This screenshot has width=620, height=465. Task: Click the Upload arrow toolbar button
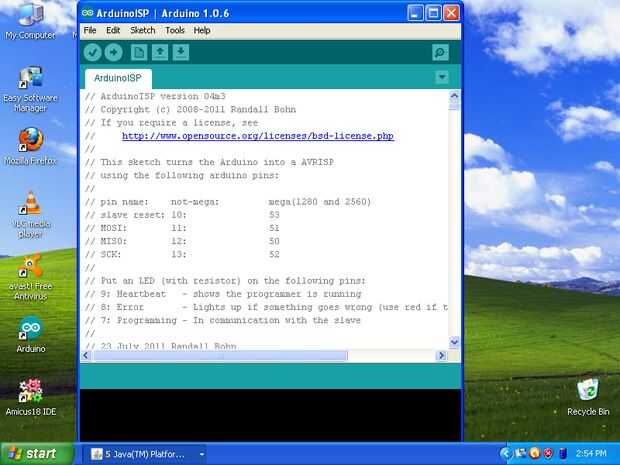tap(113, 52)
